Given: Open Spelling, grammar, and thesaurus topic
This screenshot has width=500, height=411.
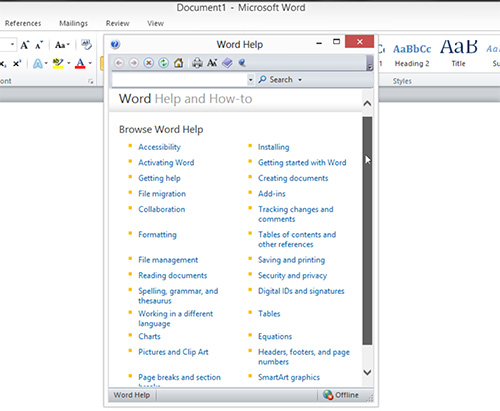Looking at the screenshot, I should point(178,296).
